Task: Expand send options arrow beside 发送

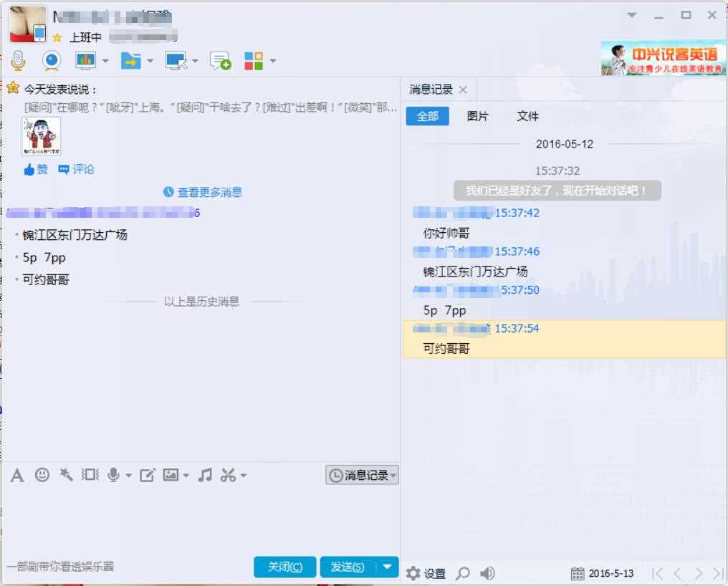Action: (x=387, y=567)
